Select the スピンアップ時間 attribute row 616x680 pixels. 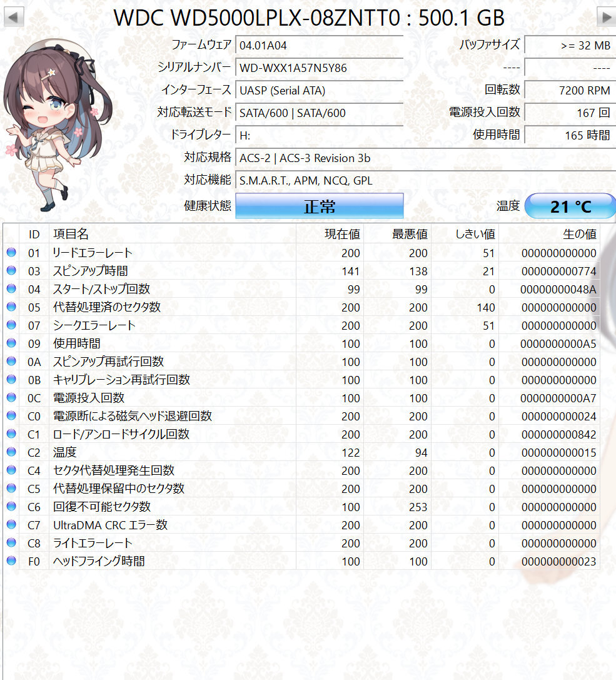point(301,271)
